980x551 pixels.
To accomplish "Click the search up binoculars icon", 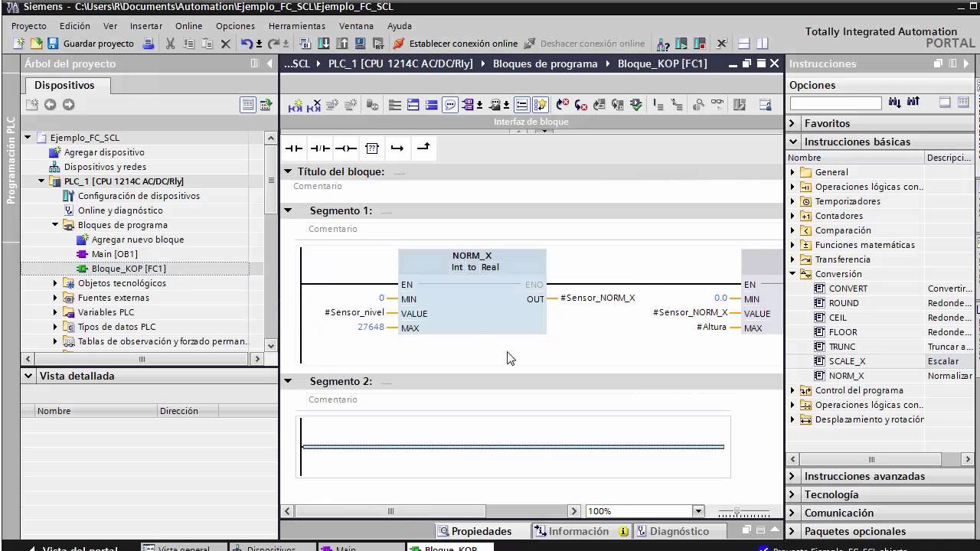I will coord(913,103).
